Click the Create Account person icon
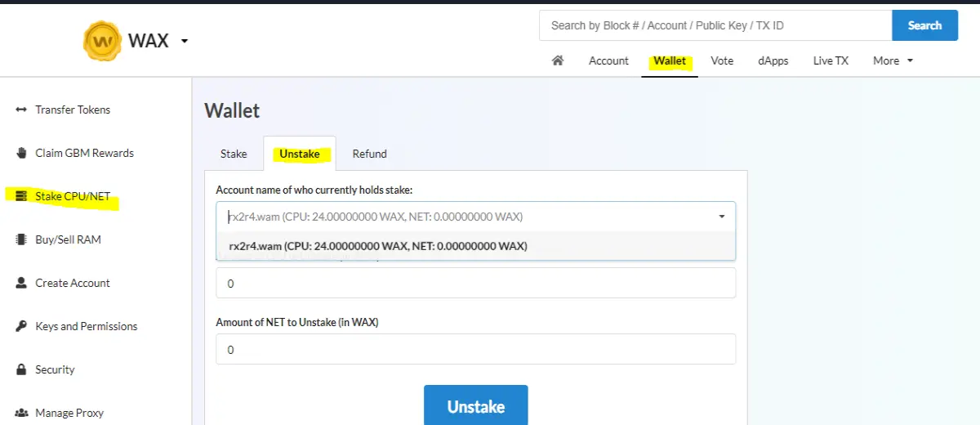The height and width of the screenshot is (425, 980). point(21,283)
